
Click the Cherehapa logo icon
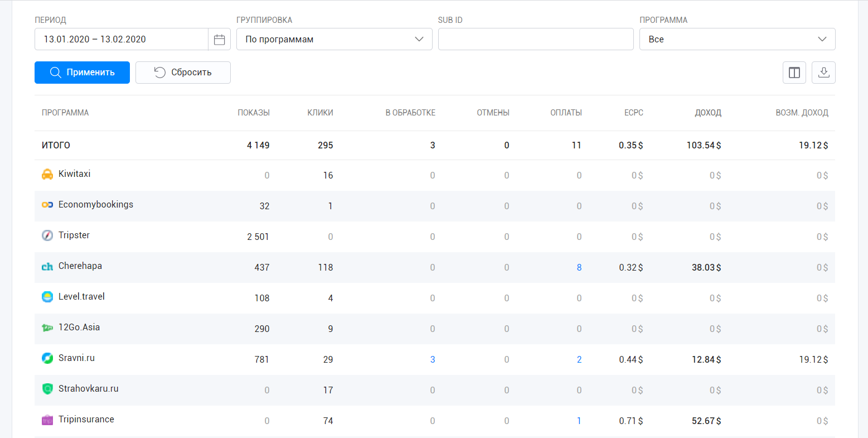click(47, 266)
